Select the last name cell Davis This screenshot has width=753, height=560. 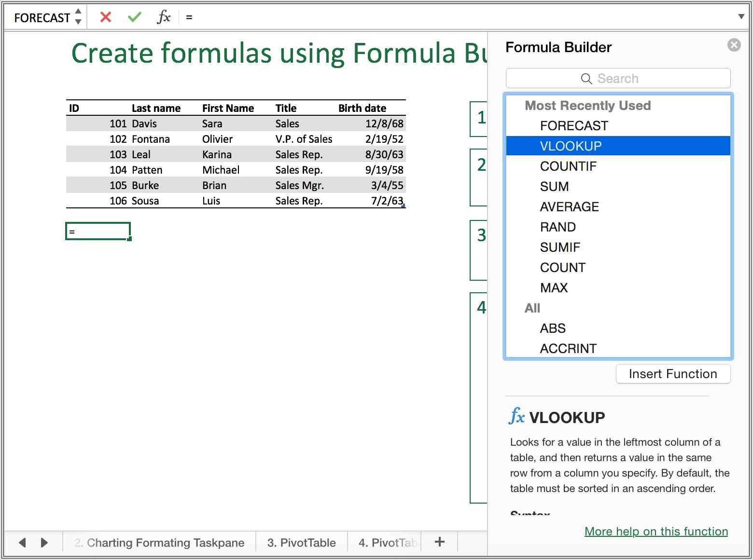[144, 123]
